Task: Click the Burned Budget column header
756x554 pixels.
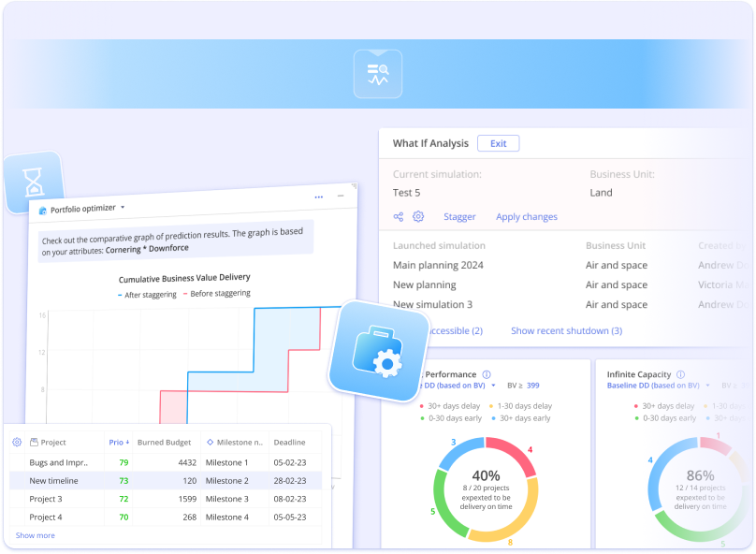Action: 164,442
